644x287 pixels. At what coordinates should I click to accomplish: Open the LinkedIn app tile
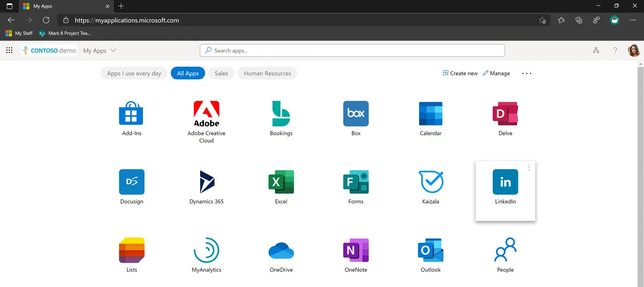click(505, 191)
